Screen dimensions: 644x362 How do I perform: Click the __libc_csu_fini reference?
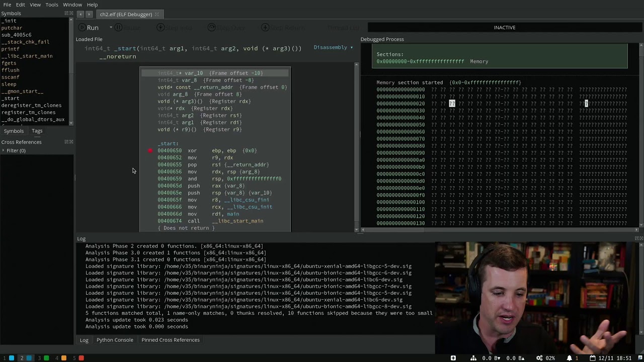(247, 200)
